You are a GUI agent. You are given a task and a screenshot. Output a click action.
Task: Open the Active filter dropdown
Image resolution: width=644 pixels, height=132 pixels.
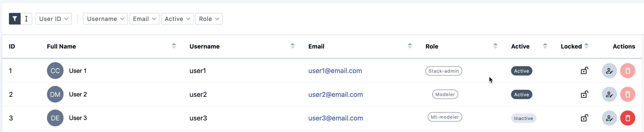(177, 19)
